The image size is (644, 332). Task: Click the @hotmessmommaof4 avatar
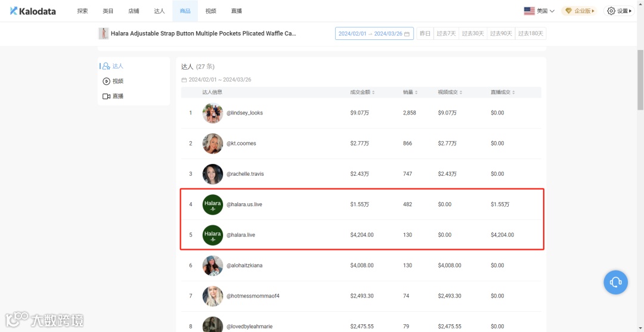click(213, 296)
